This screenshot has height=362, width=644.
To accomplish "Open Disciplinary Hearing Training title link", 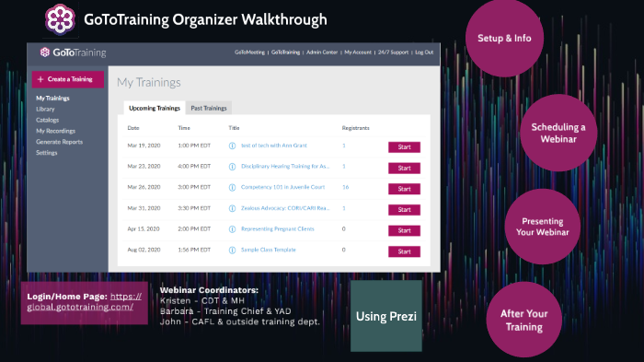I will [285, 166].
